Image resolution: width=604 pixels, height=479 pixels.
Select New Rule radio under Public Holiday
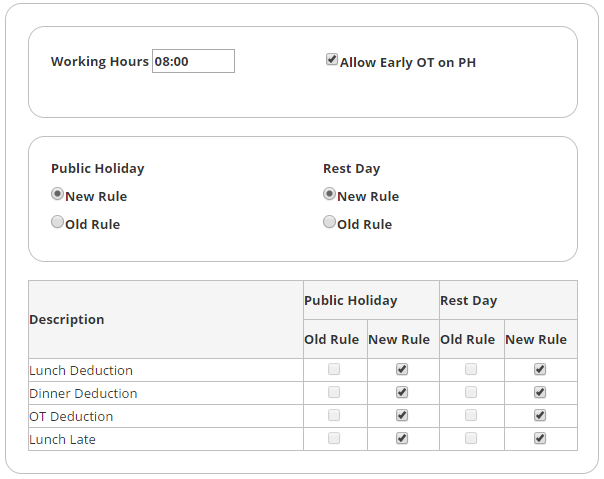pyautogui.click(x=57, y=194)
